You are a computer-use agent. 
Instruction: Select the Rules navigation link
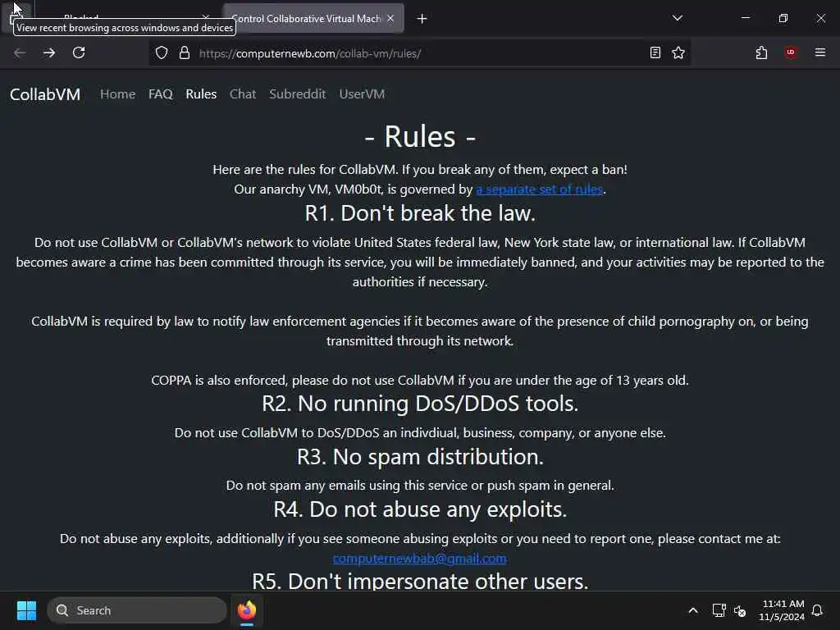201,94
